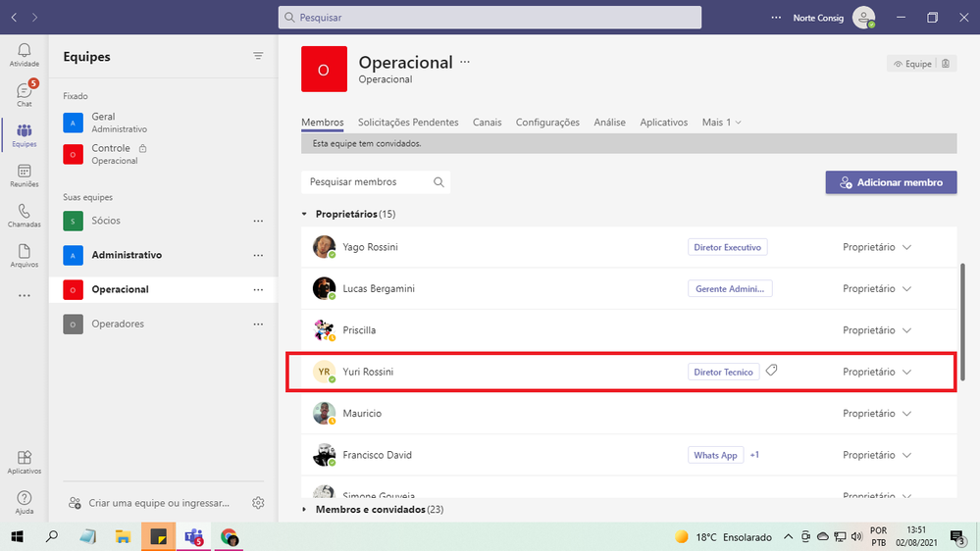Select the Operadores team
The image size is (980, 551).
163,324
